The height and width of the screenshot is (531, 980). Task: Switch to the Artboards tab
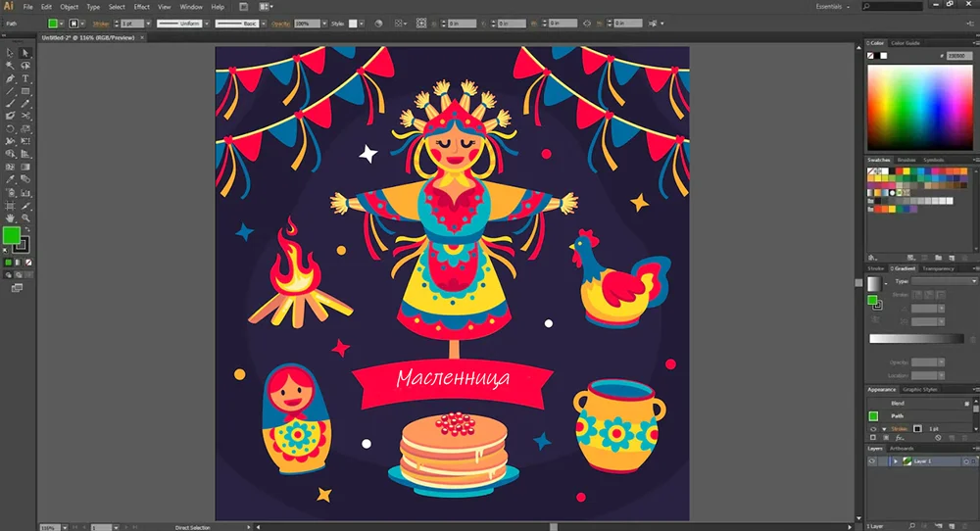tap(903, 448)
